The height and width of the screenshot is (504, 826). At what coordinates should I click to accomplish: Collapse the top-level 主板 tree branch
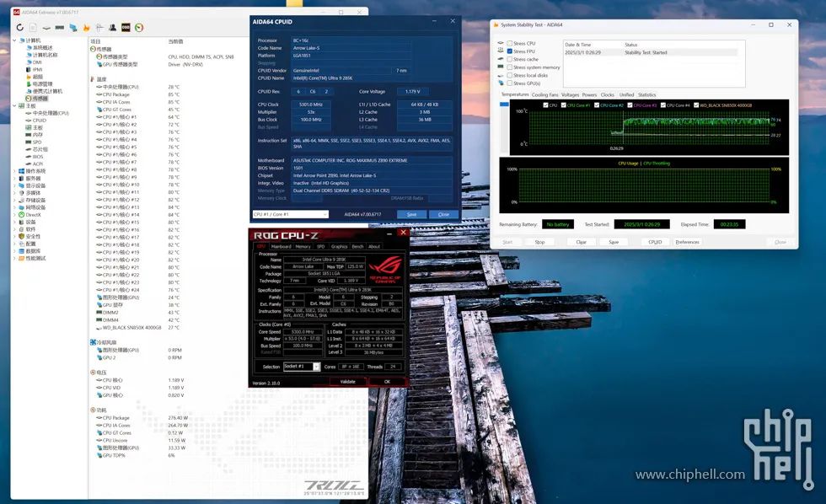(x=14, y=106)
